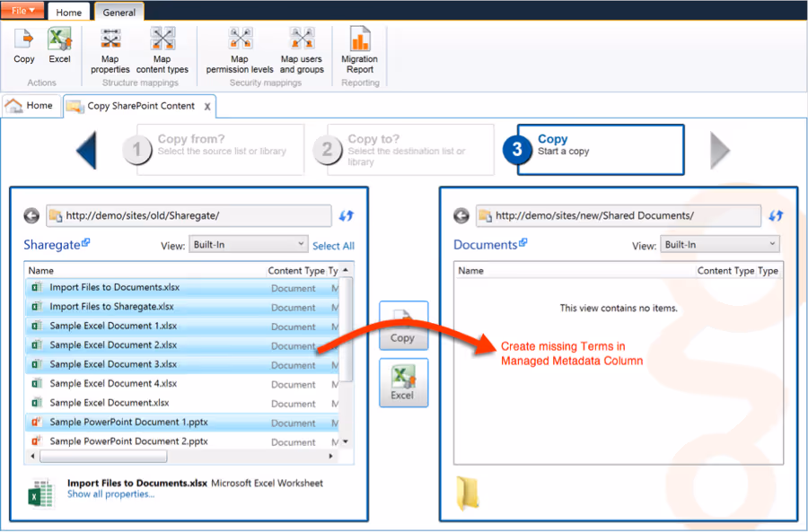Refresh the destination Documents library
The height and width of the screenshot is (532, 808).
click(x=776, y=216)
